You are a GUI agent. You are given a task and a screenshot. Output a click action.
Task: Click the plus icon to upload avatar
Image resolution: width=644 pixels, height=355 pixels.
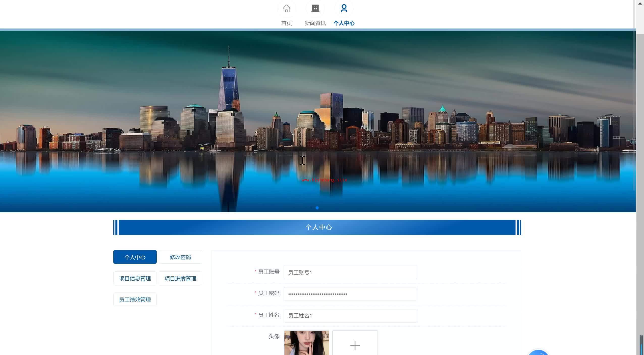tap(355, 345)
